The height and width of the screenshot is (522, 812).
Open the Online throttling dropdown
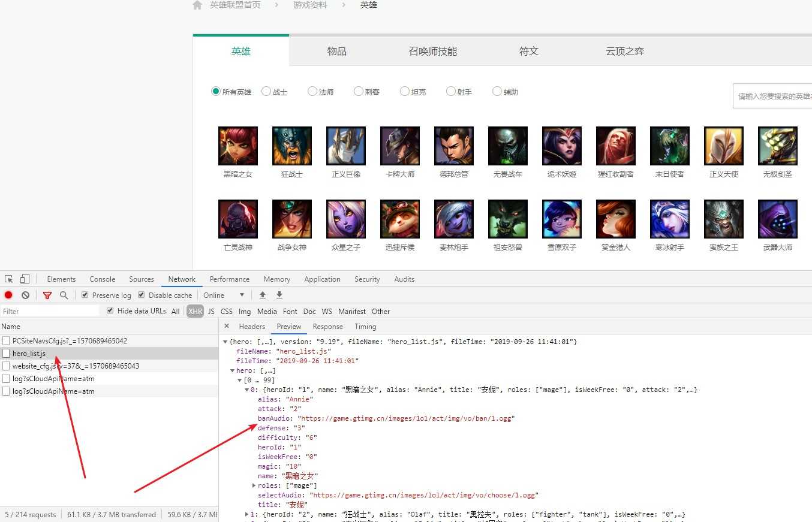tap(224, 295)
